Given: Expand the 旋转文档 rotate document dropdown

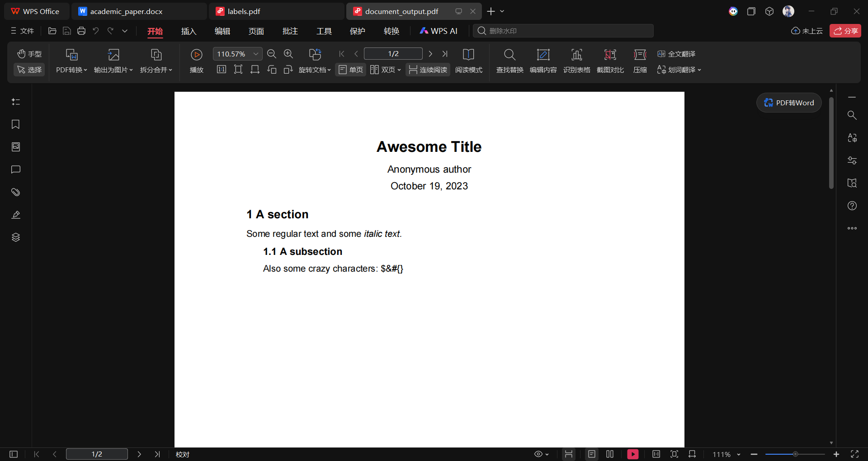Looking at the screenshot, I should coord(315,70).
